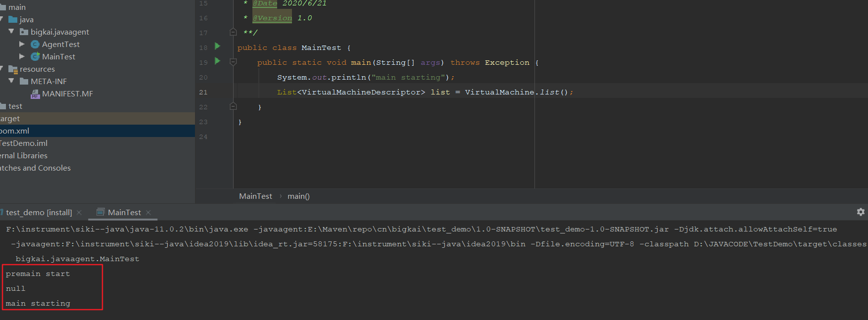The height and width of the screenshot is (320, 868).
Task: Collapse the bigkai.javaagent package
Action: 11,31
